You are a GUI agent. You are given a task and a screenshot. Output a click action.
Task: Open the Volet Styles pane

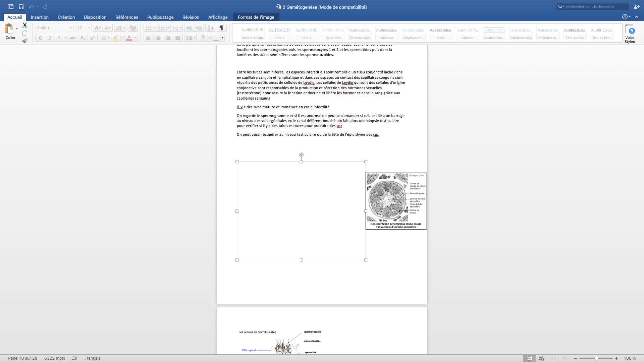630,34
